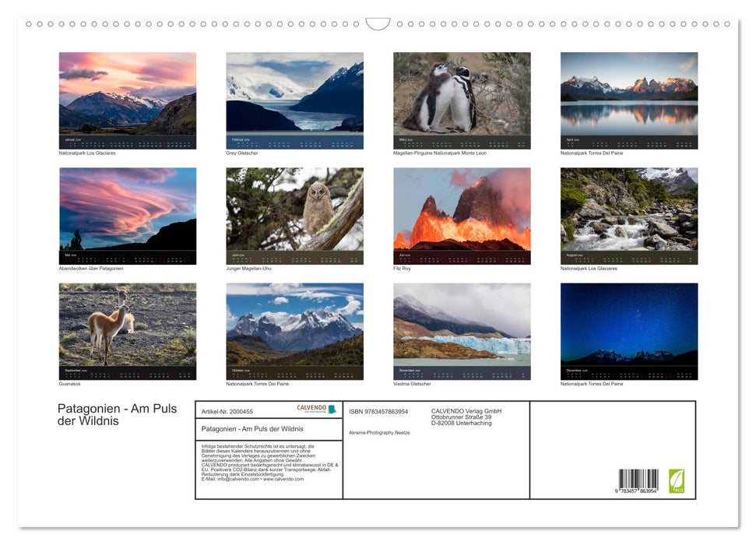Click the August mountain stream photo
The image size is (756, 545).
pyautogui.click(x=629, y=215)
